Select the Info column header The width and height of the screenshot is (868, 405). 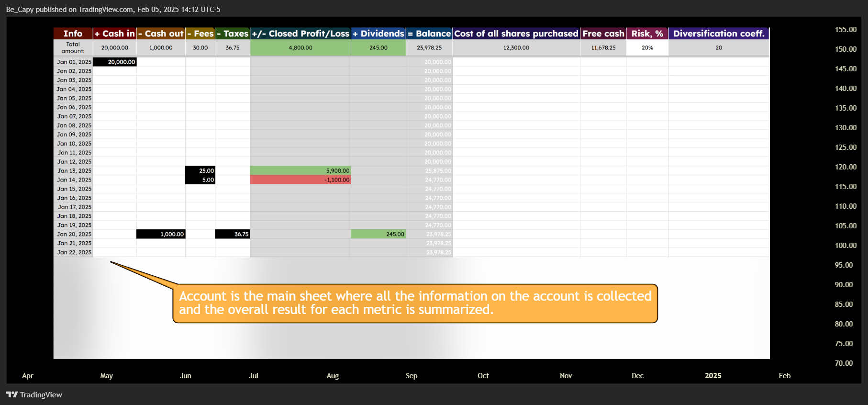pos(73,34)
